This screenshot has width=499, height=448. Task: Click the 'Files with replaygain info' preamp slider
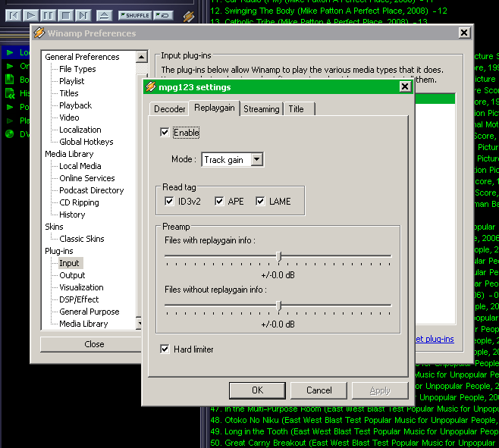pyautogui.click(x=278, y=256)
